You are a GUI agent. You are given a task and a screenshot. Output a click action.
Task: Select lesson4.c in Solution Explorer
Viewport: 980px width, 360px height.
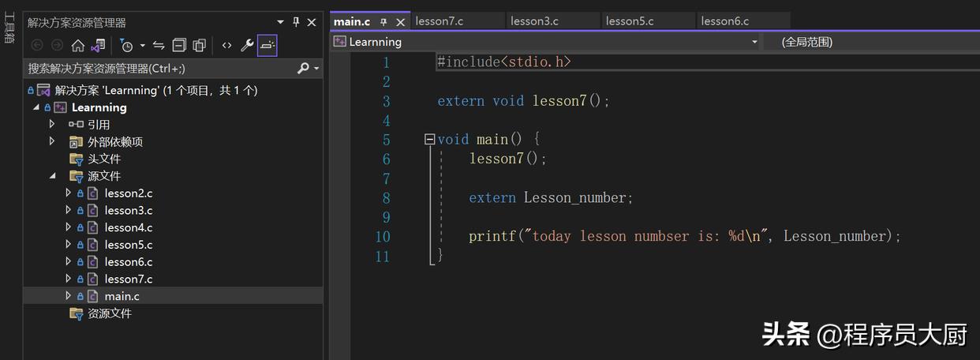(129, 227)
